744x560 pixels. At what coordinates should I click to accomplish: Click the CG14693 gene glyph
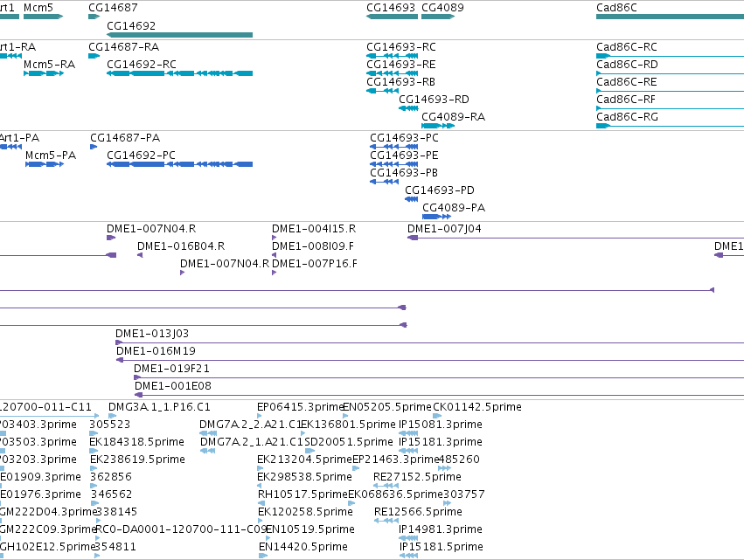coord(392,17)
